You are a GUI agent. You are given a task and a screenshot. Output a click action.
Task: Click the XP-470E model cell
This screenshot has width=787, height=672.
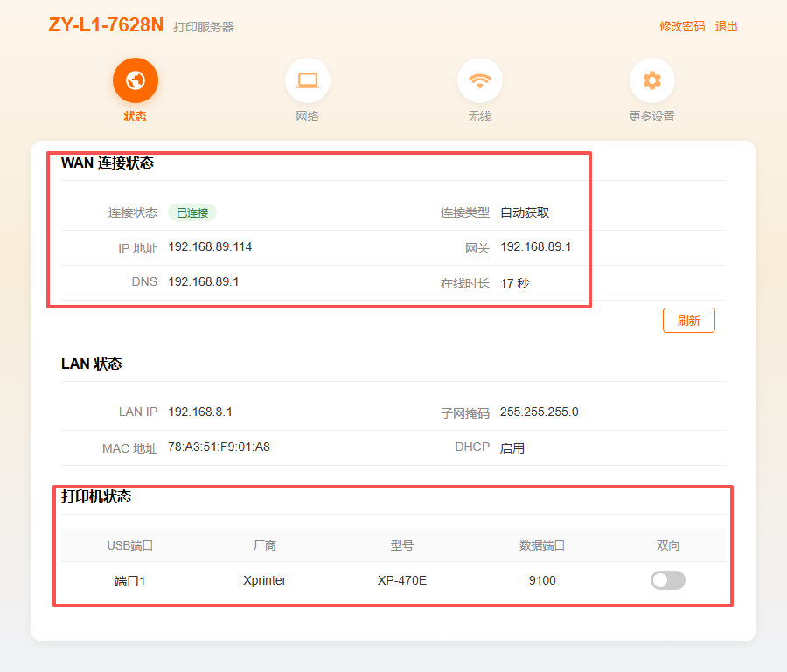(x=402, y=580)
